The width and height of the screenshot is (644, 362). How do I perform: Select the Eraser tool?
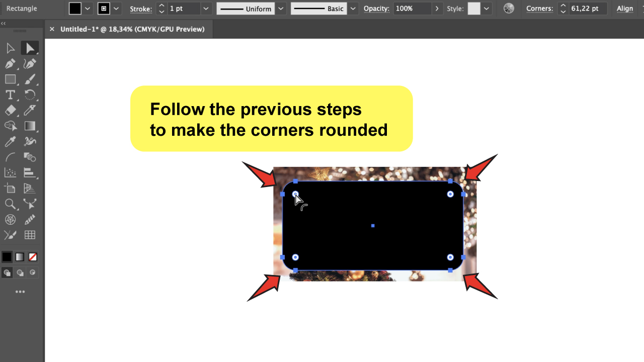10,111
